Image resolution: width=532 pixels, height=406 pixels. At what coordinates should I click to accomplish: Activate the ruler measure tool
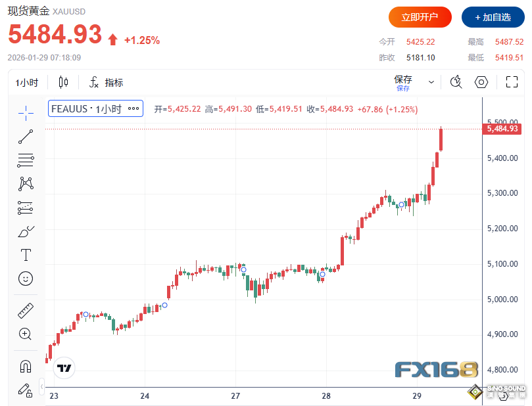point(26,310)
